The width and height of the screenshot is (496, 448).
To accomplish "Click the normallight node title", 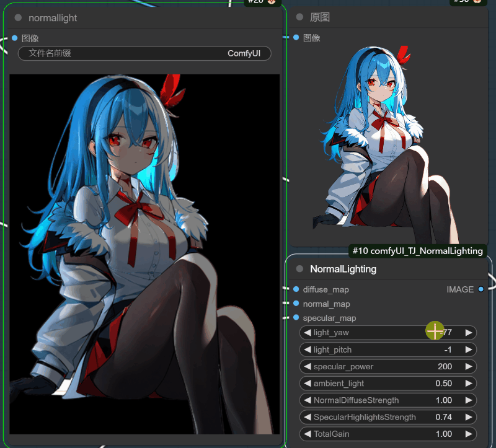I will (53, 18).
